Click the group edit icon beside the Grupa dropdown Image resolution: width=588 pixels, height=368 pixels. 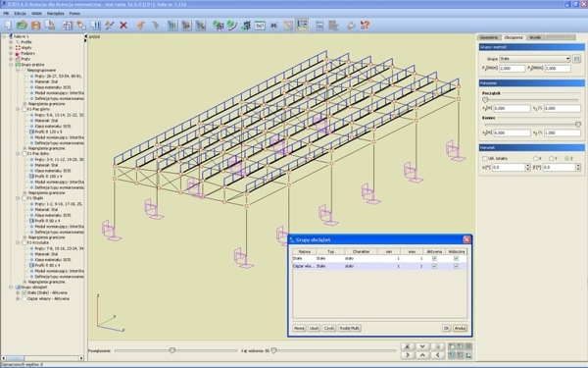click(577, 59)
